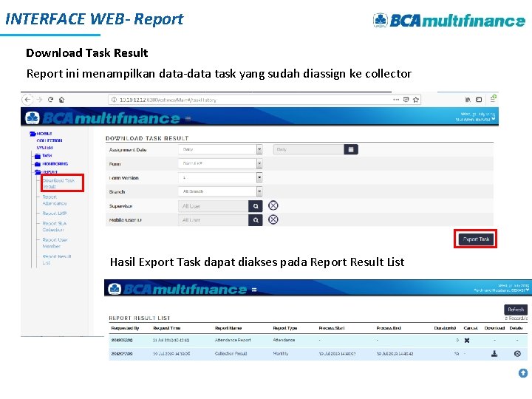The width and height of the screenshot is (532, 399).
Task: Open Report LKP in sidebar
Action: [54, 213]
